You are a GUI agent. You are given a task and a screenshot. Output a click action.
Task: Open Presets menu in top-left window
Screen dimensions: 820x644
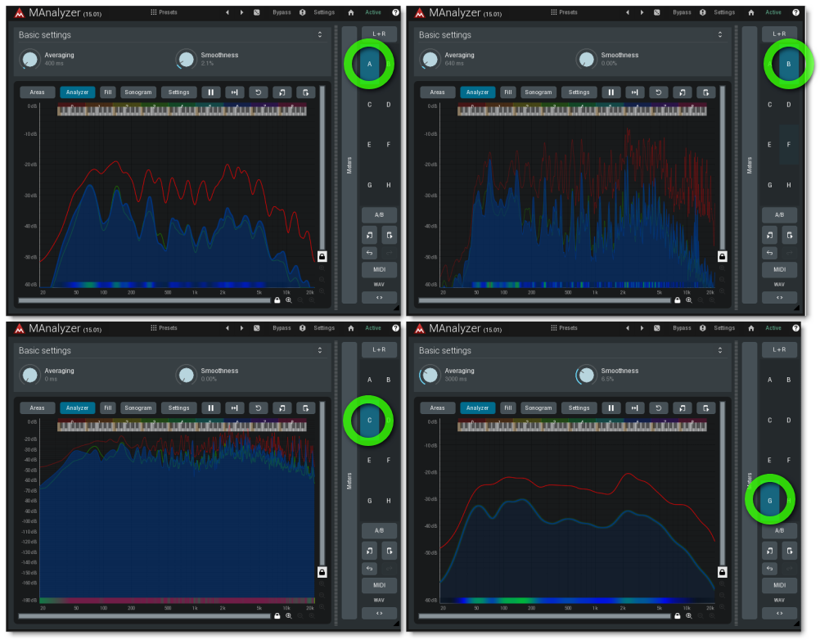click(x=164, y=12)
